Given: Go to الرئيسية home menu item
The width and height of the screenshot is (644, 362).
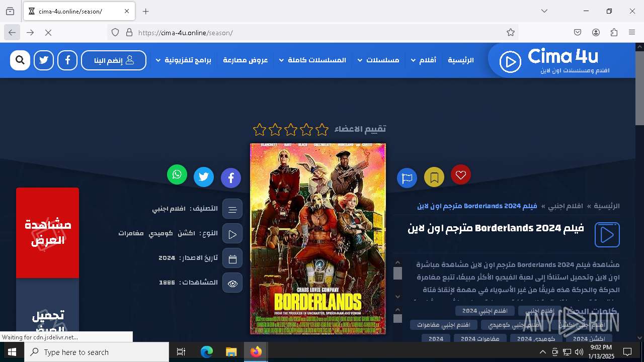Looking at the screenshot, I should point(461,60).
